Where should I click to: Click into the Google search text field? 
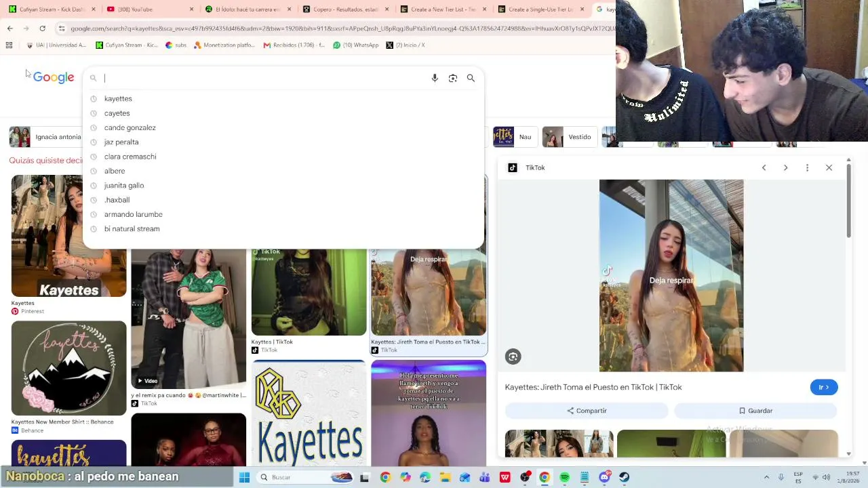264,78
